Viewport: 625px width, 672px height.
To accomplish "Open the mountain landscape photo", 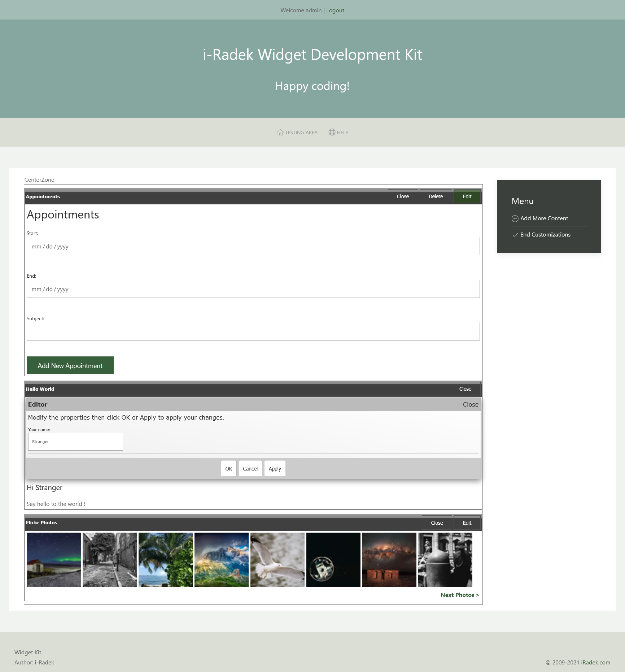I will pos(222,560).
